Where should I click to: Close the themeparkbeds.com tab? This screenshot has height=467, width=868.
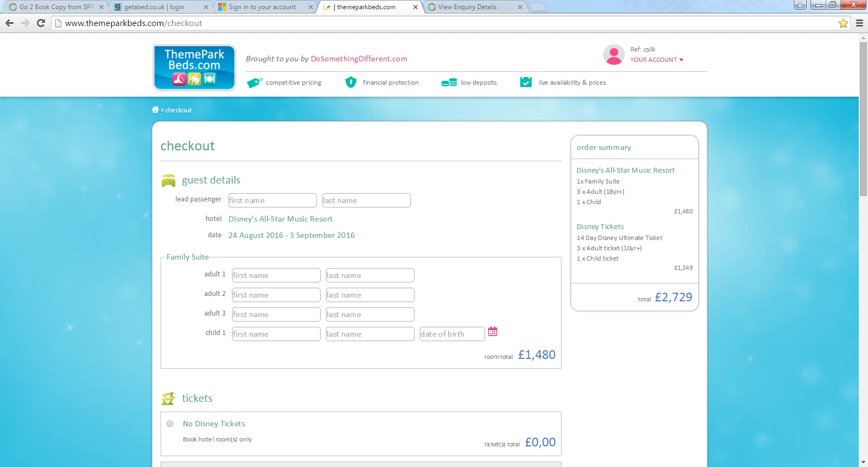(416, 7)
